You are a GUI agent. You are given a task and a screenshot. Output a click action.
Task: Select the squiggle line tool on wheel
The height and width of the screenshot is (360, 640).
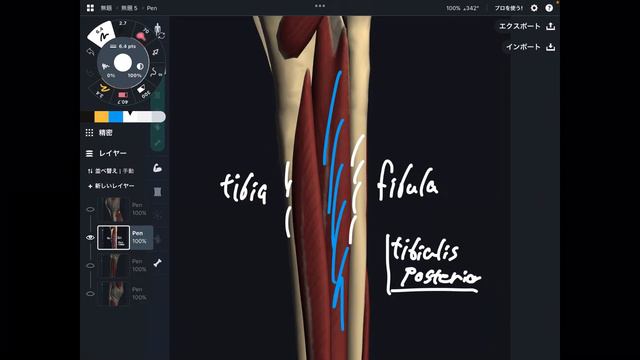coord(155,73)
